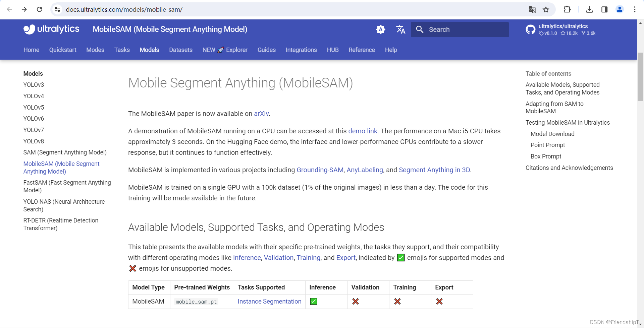The height and width of the screenshot is (328, 644).
Task: Open the NEW Explorer tab
Action: 225,50
